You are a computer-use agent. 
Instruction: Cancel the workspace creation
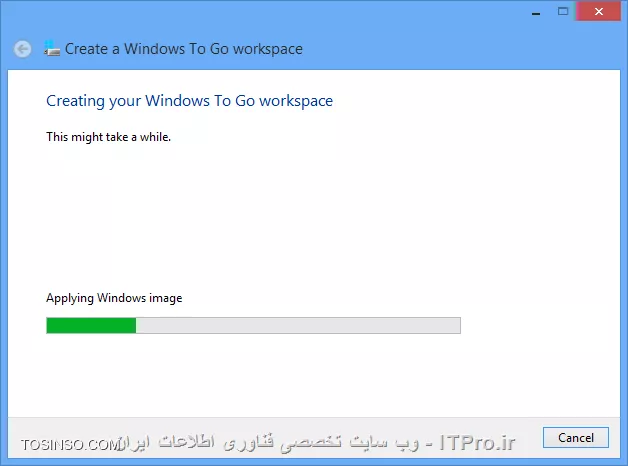pos(576,438)
